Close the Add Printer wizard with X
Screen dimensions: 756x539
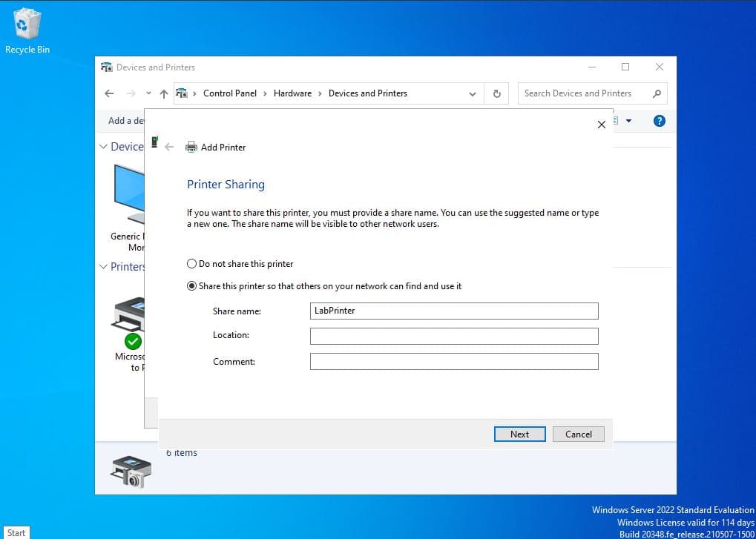click(601, 125)
